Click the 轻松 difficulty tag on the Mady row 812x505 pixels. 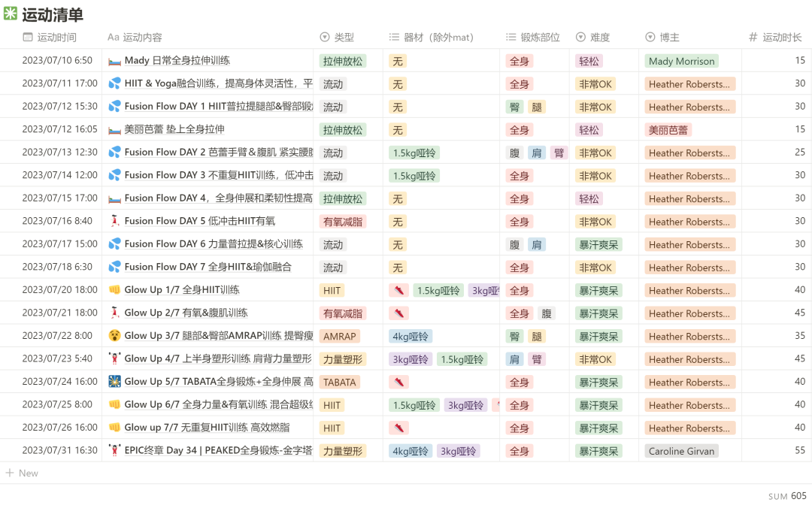[589, 61]
